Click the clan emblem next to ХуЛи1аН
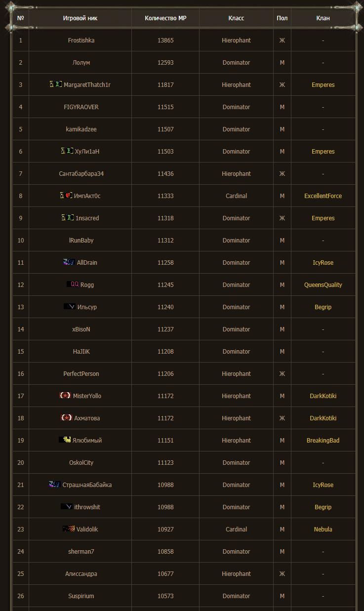The height and width of the screenshot is (611, 364). [67, 151]
